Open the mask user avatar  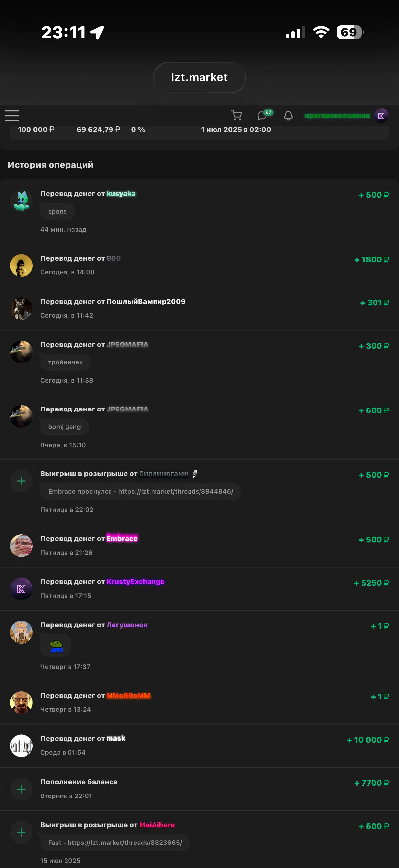pos(21,746)
